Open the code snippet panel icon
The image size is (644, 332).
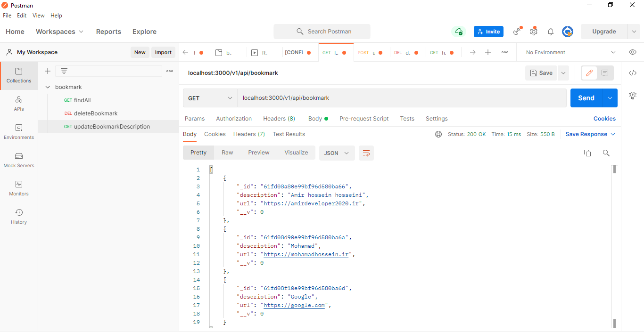tap(633, 73)
